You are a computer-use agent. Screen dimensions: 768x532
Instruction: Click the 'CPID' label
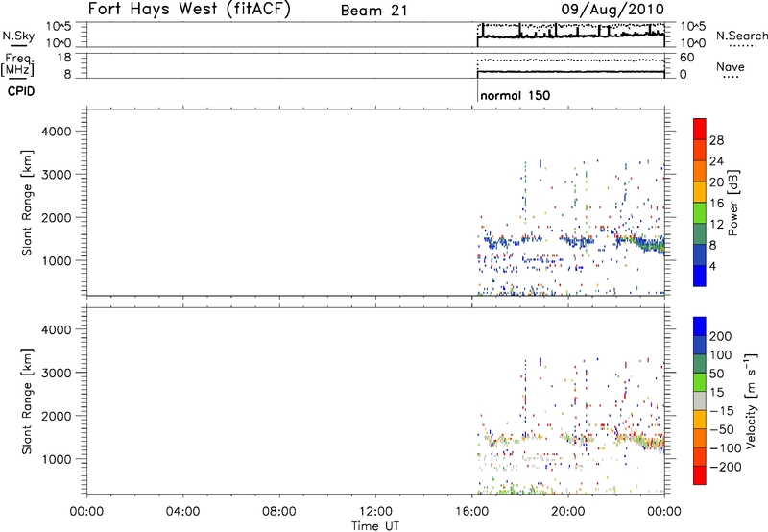(21, 91)
